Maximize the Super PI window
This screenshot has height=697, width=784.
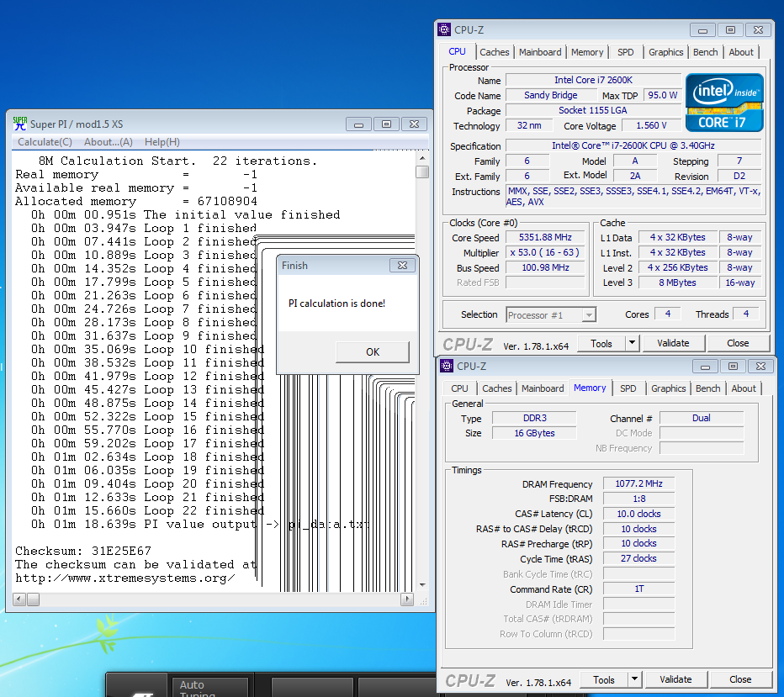click(386, 124)
